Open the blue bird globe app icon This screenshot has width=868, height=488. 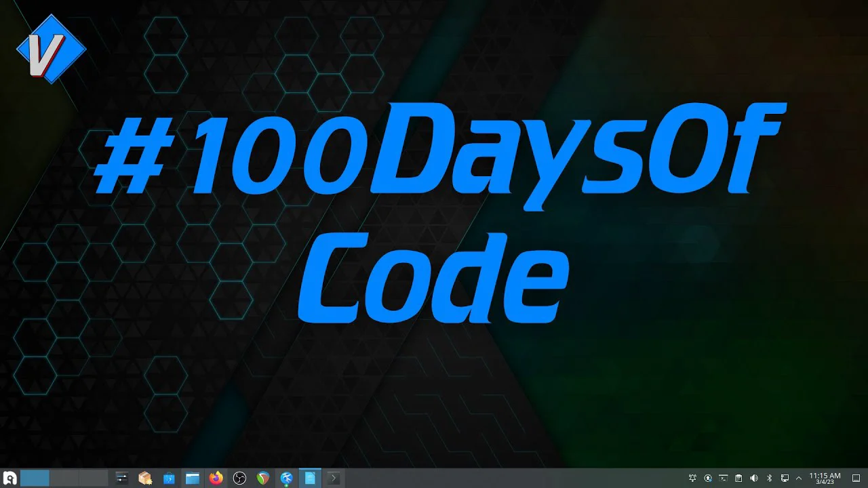(x=286, y=479)
